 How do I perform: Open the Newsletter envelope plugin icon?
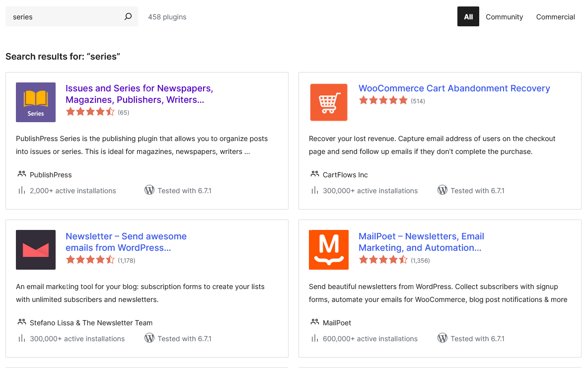coord(36,250)
